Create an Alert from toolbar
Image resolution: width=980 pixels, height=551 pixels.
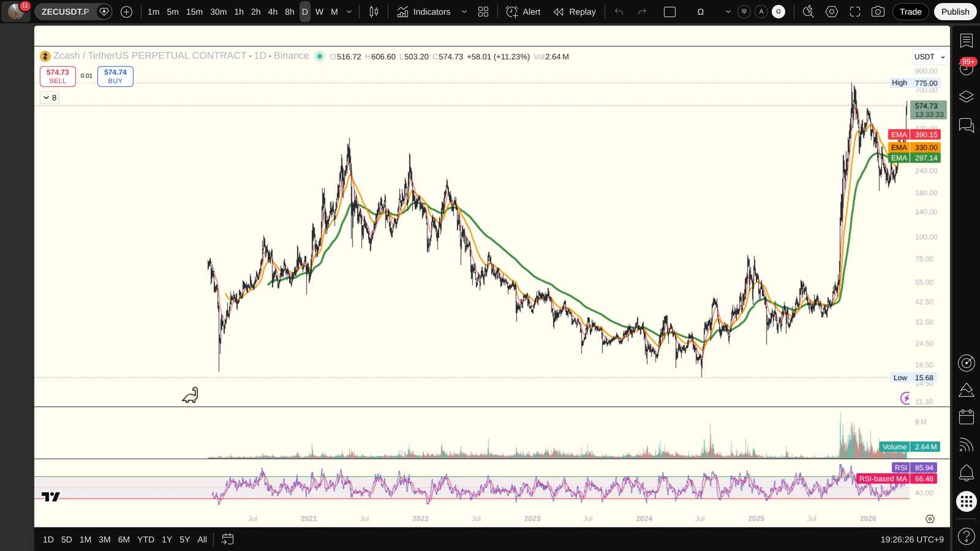[524, 12]
